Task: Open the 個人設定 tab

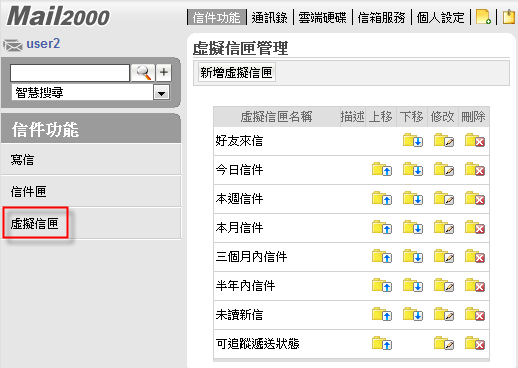Action: click(440, 17)
